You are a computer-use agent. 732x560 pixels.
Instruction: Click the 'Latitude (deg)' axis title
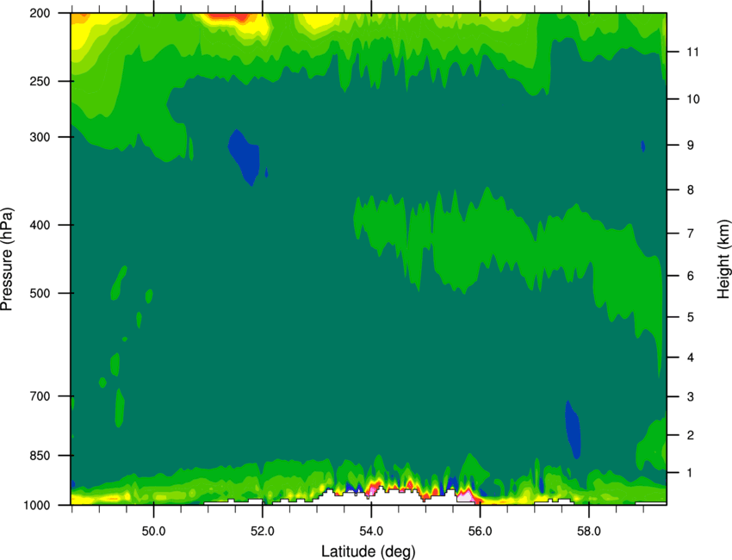pyautogui.click(x=369, y=551)
